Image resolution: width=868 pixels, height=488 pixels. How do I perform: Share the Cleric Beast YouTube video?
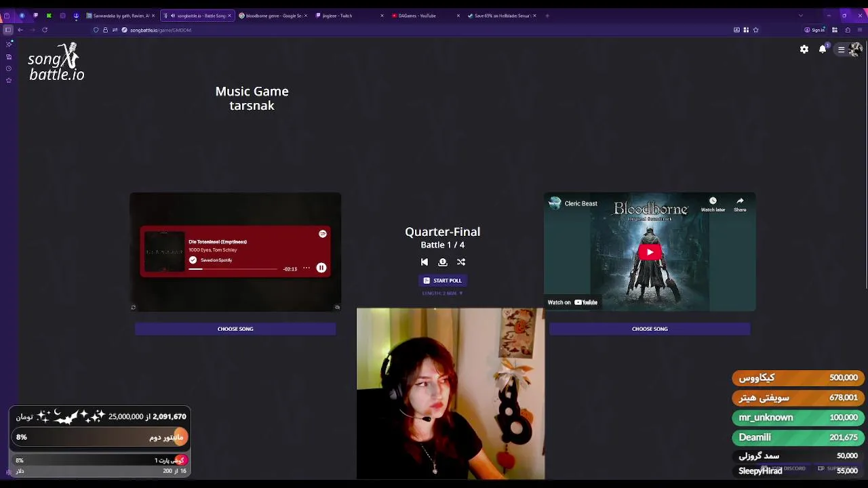point(740,205)
